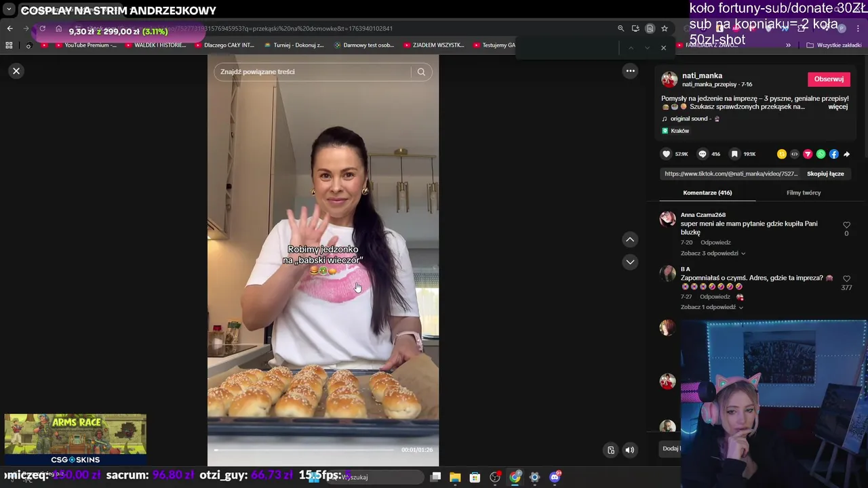Open 'Turniej - Dokonuj z...' bookmark
The width and height of the screenshot is (868, 488).
point(294,45)
